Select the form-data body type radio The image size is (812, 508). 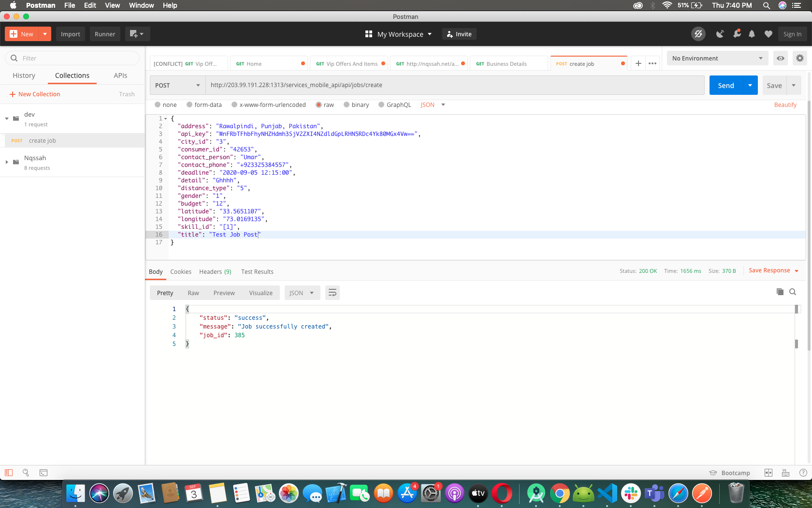190,105
